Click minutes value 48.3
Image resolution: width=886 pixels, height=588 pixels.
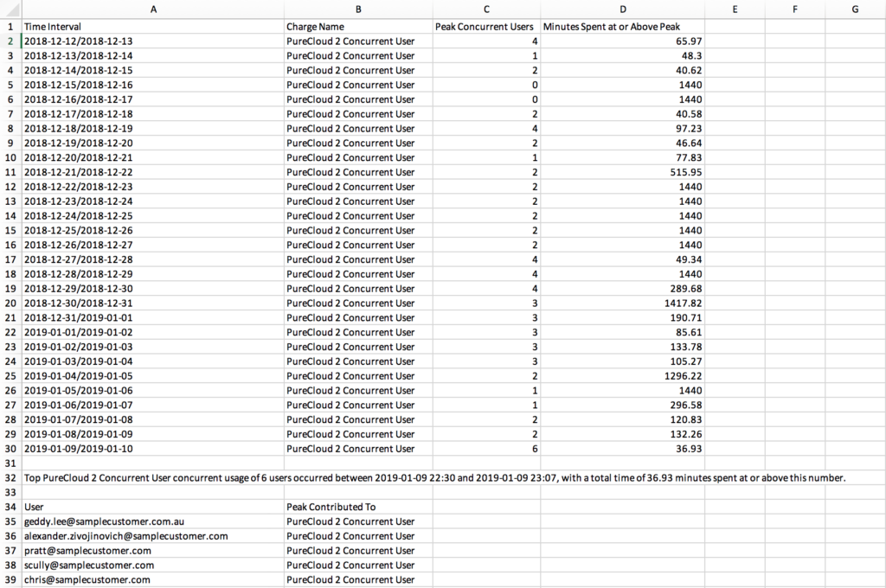[x=623, y=56]
